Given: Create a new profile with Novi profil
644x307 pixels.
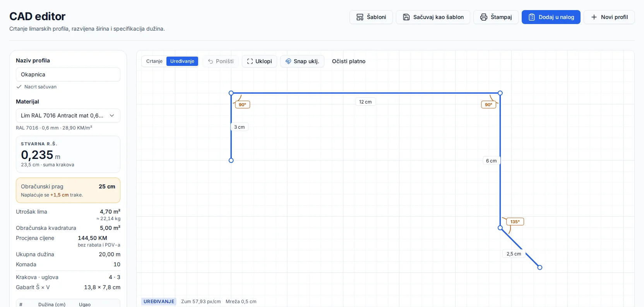Looking at the screenshot, I should tap(609, 17).
